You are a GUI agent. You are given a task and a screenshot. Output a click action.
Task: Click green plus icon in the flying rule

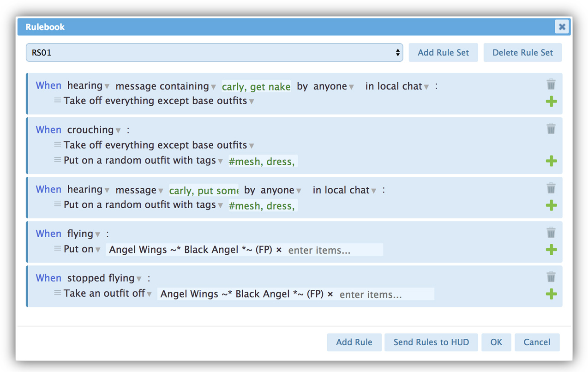[x=551, y=250]
